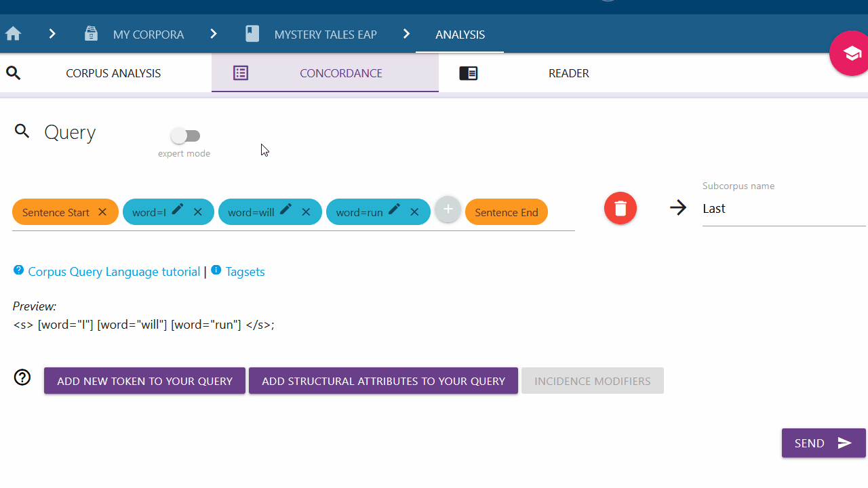This screenshot has width=868, height=488.
Task: Remove the Sentence Start chip
Action: pyautogui.click(x=102, y=212)
